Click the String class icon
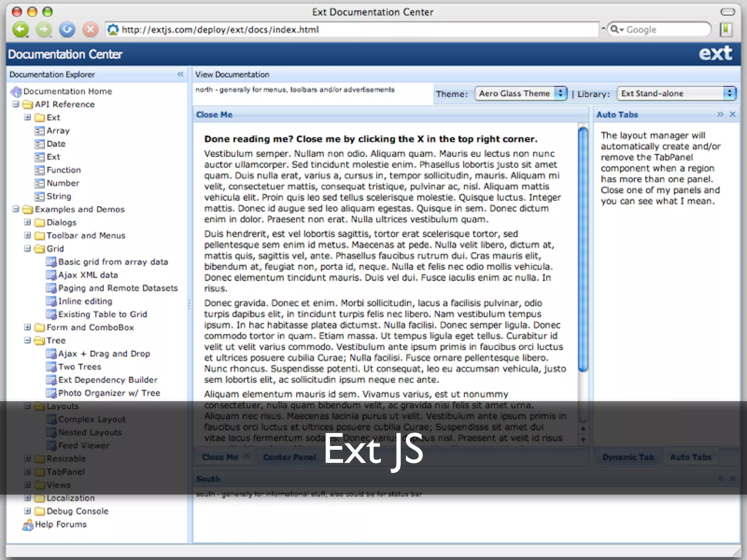 pos(39,196)
